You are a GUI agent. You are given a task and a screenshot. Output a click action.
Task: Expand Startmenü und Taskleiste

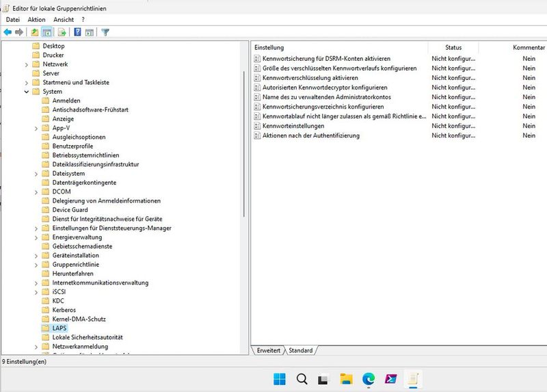[27, 83]
